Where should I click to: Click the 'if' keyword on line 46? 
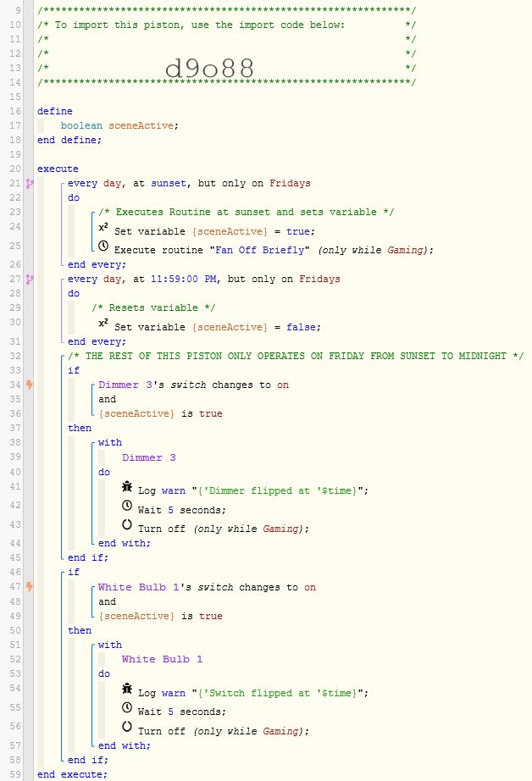pyautogui.click(x=74, y=573)
